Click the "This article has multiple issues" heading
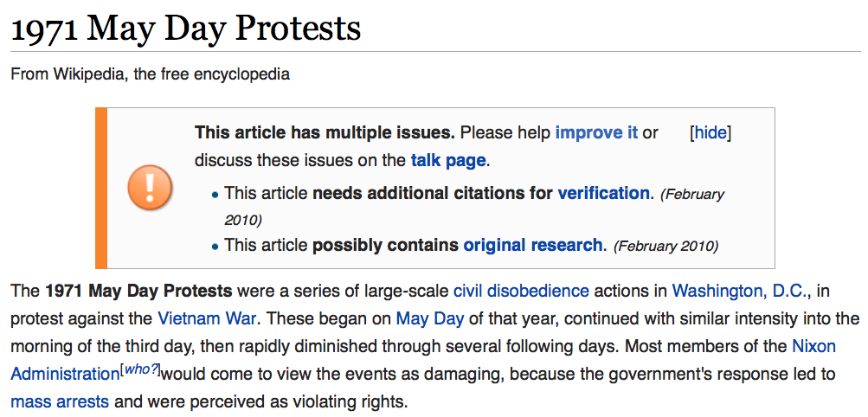 (325, 133)
